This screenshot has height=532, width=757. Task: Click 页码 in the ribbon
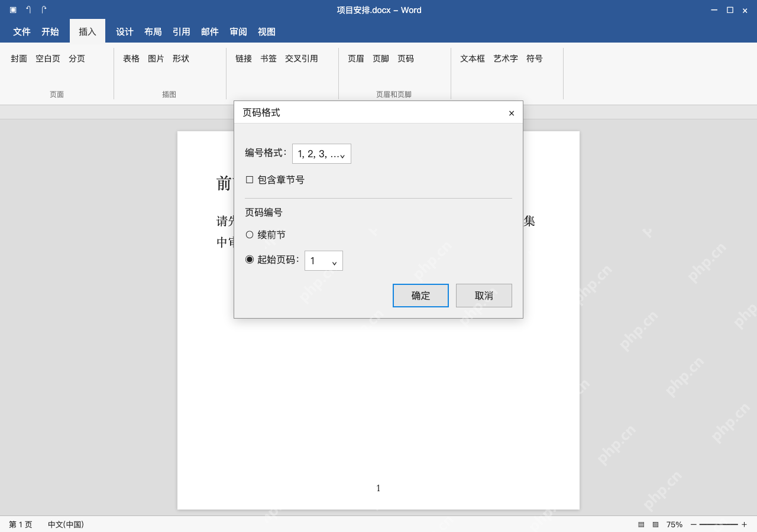point(406,59)
